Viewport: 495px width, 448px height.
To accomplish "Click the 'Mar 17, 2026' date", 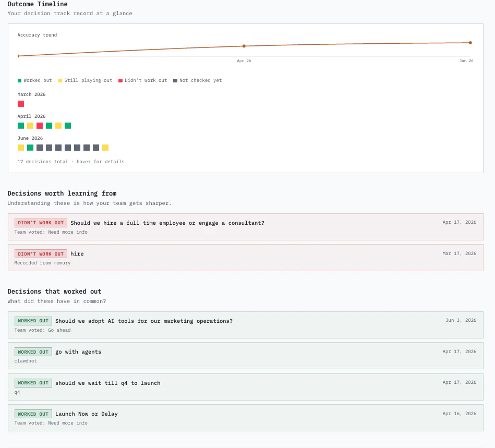I will 460,253.
